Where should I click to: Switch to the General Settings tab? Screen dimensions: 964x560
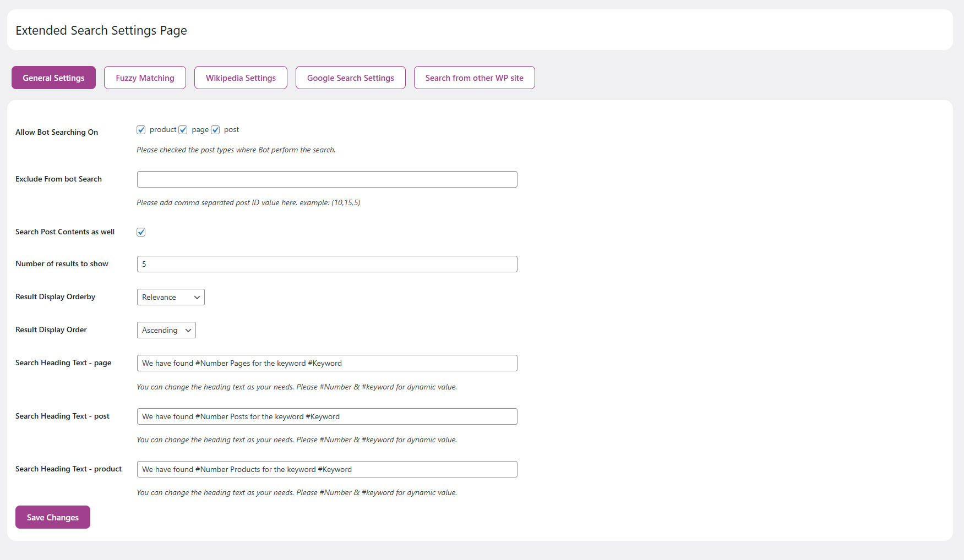(x=53, y=78)
